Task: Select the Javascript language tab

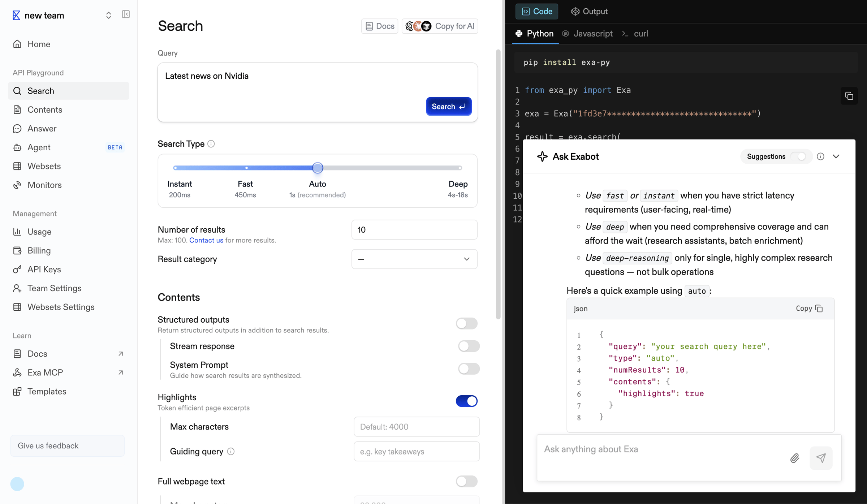Action: tap(587, 34)
